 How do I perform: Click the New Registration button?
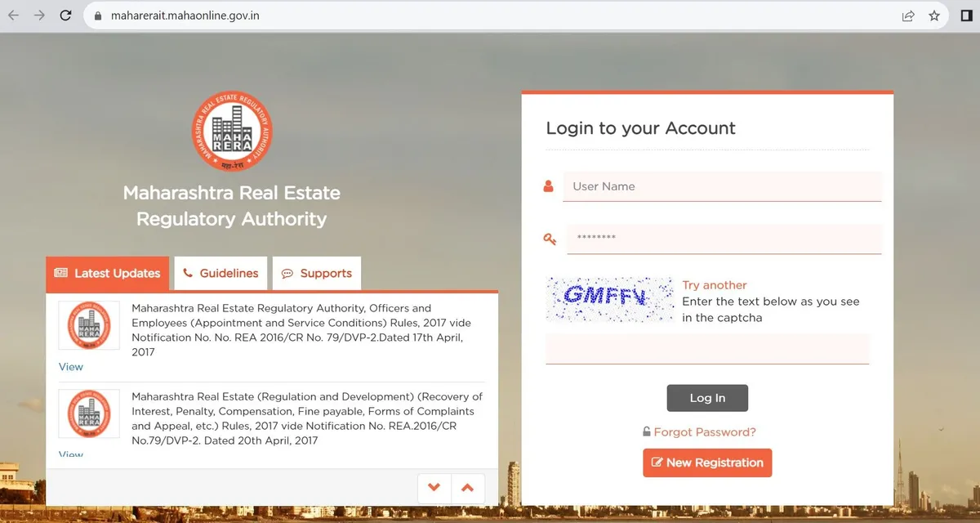coord(707,463)
